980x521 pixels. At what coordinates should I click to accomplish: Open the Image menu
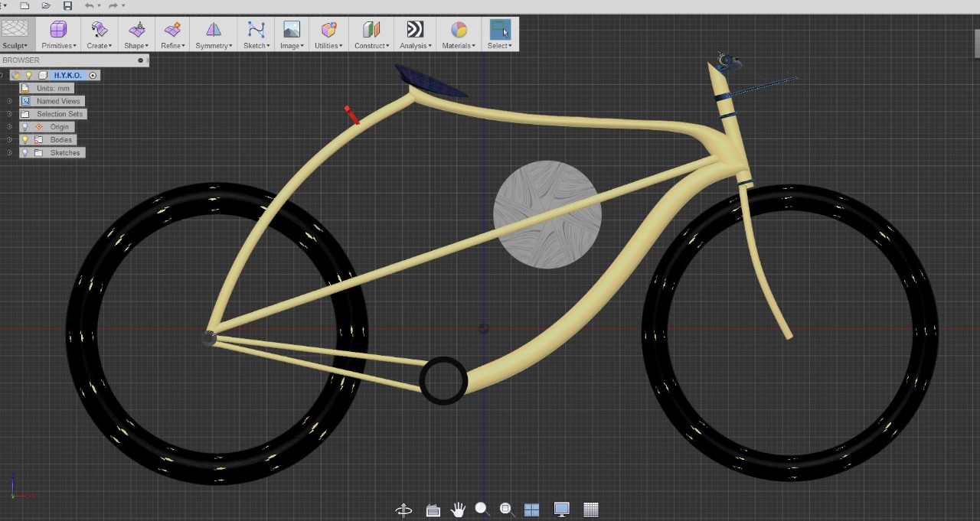[292, 46]
